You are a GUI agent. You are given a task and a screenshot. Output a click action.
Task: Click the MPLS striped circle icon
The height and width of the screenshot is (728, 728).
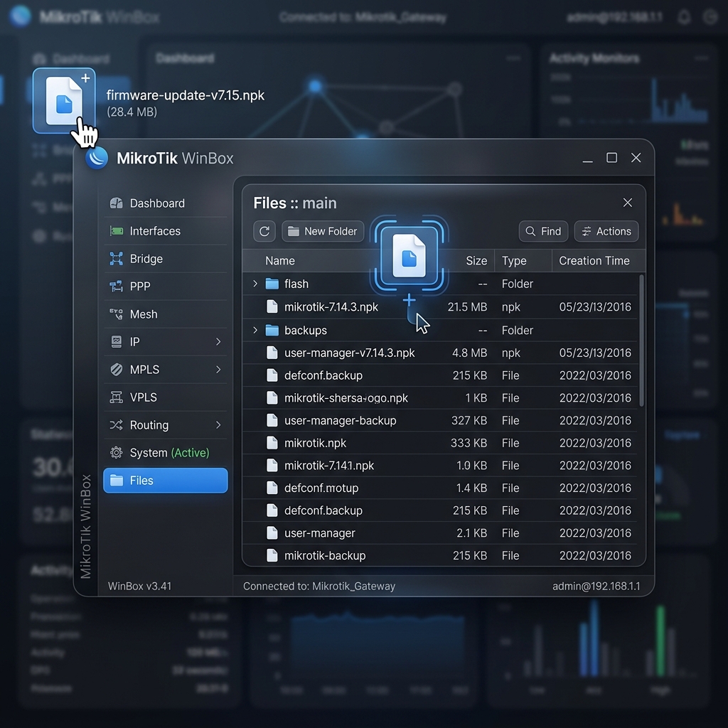click(x=116, y=370)
